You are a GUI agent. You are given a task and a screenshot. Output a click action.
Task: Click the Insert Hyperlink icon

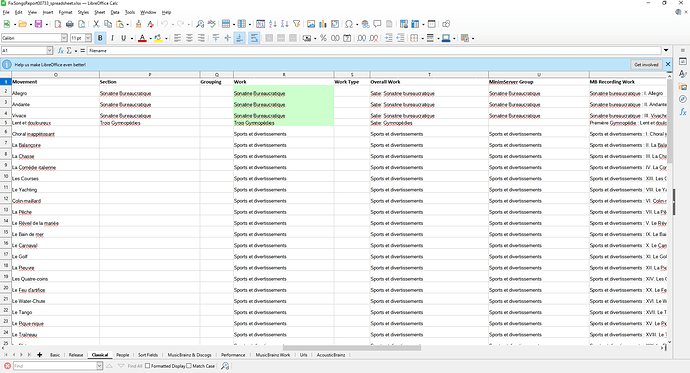365,24
